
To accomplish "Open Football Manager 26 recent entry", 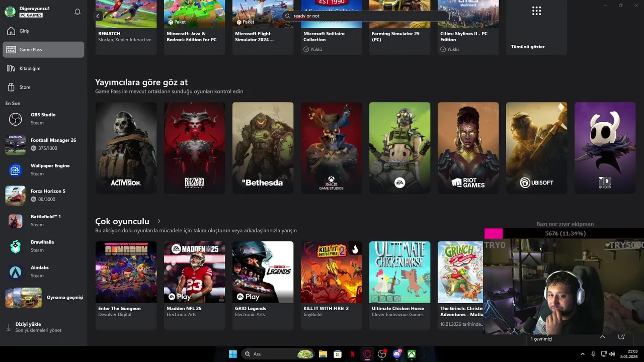I will pos(43,144).
